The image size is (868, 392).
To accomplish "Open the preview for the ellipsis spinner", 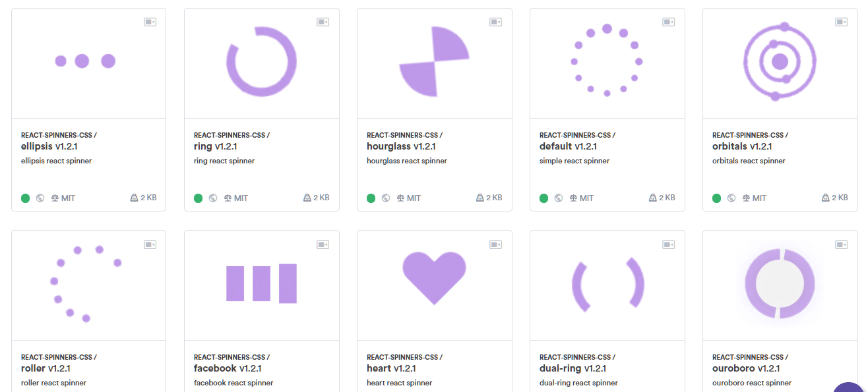I will 150,21.
